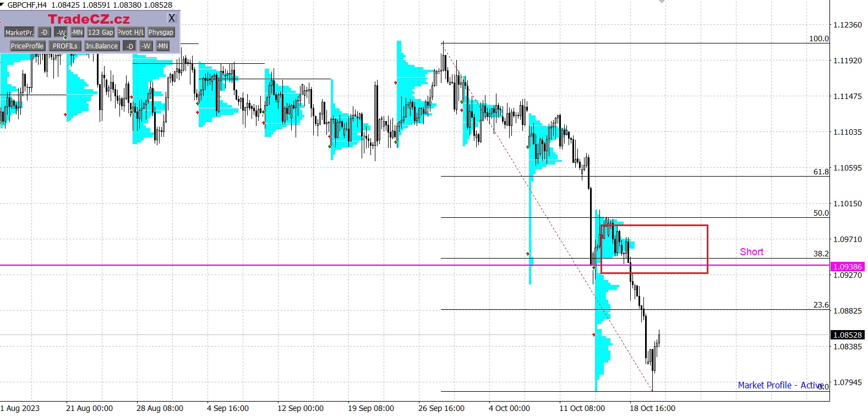
Task: Click the bottom-row -W button after Ini.Balance
Action: 146,46
